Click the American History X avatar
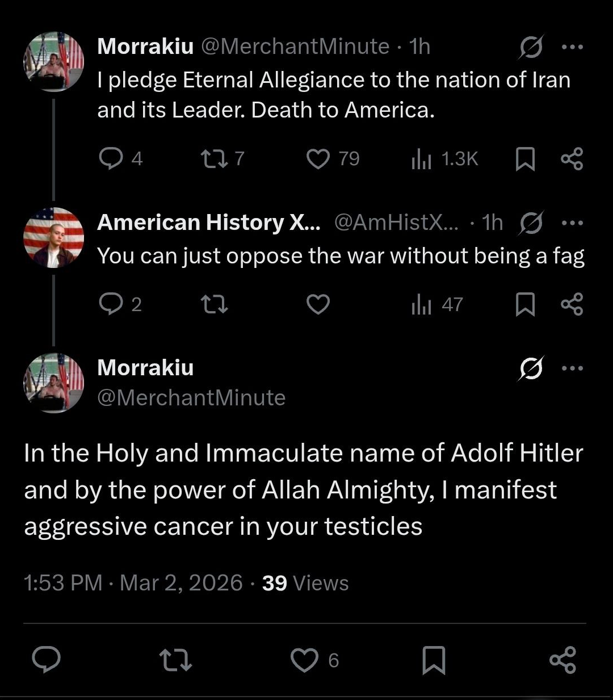 tap(53, 237)
